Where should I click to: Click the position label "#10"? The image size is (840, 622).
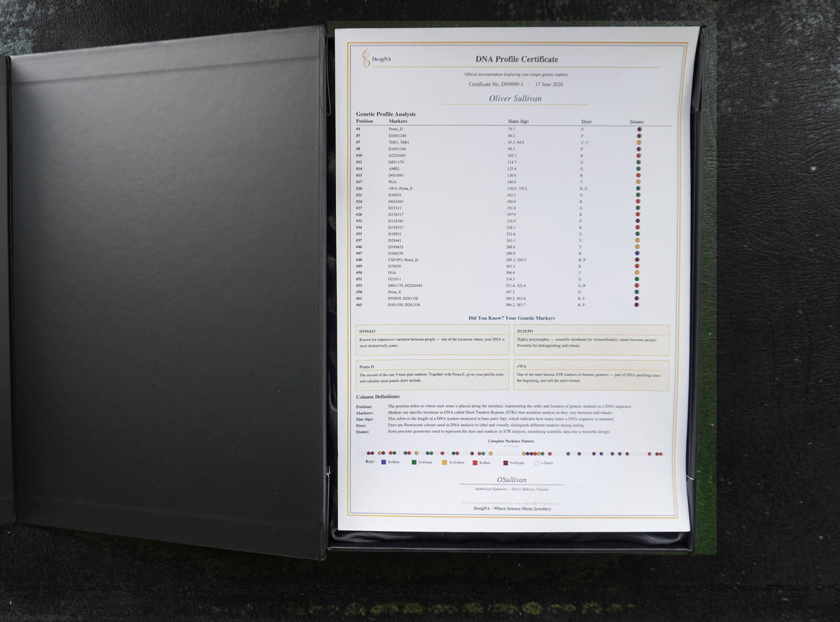point(359,155)
